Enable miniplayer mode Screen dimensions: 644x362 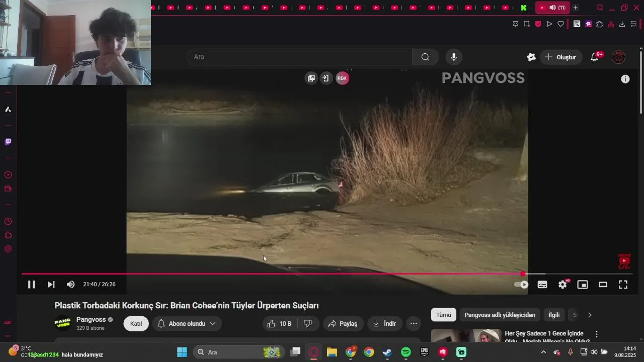point(583,285)
